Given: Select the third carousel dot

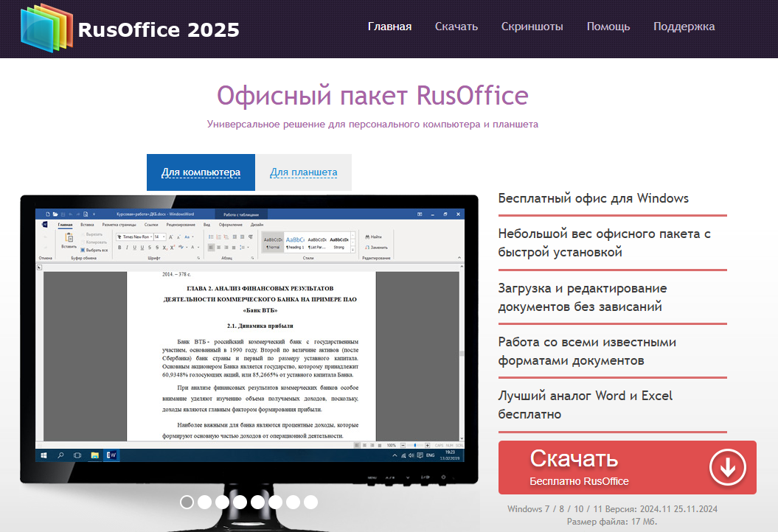Looking at the screenshot, I should pos(222,502).
